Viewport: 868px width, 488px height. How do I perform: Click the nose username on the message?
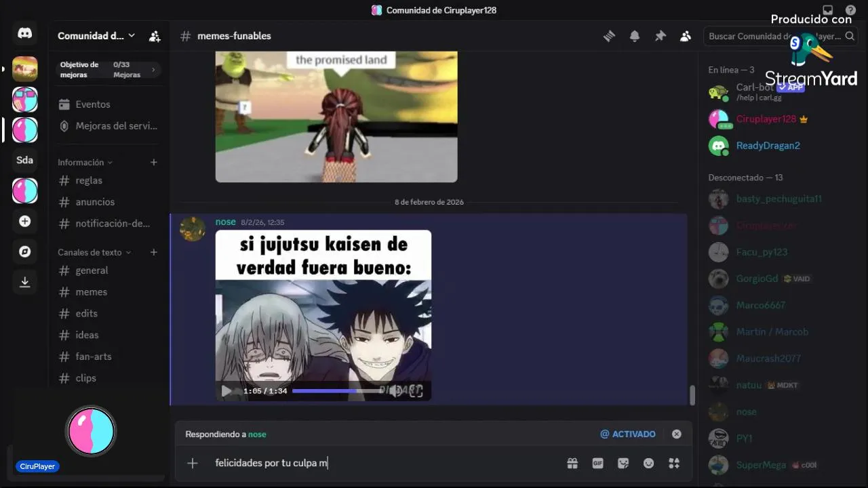226,222
